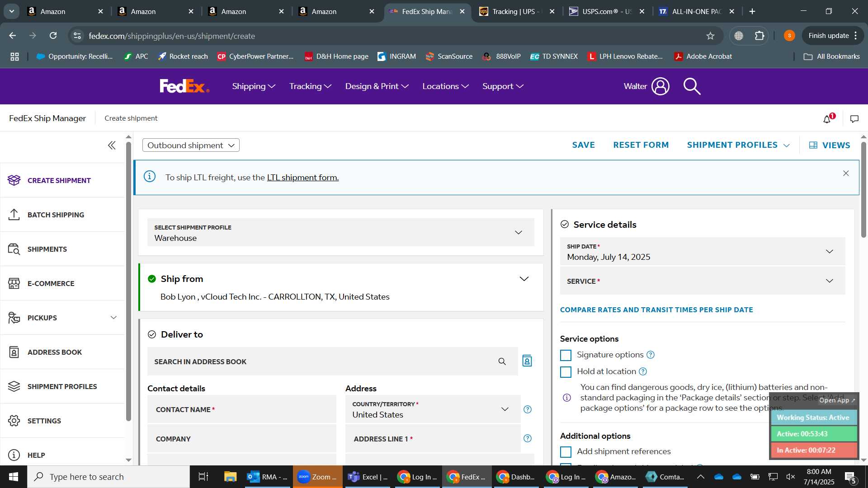
Task: Expand Pickups submenu chevron
Action: (x=113, y=318)
